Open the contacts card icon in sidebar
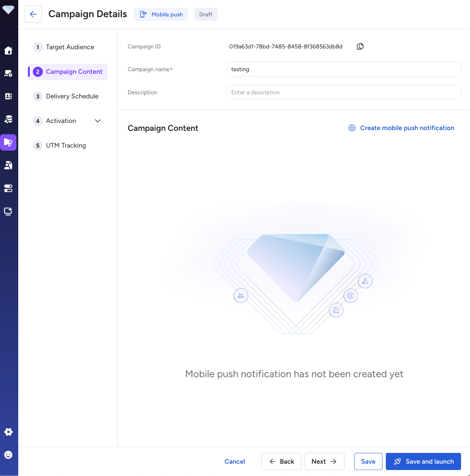The width and height of the screenshot is (470, 476). click(8, 96)
